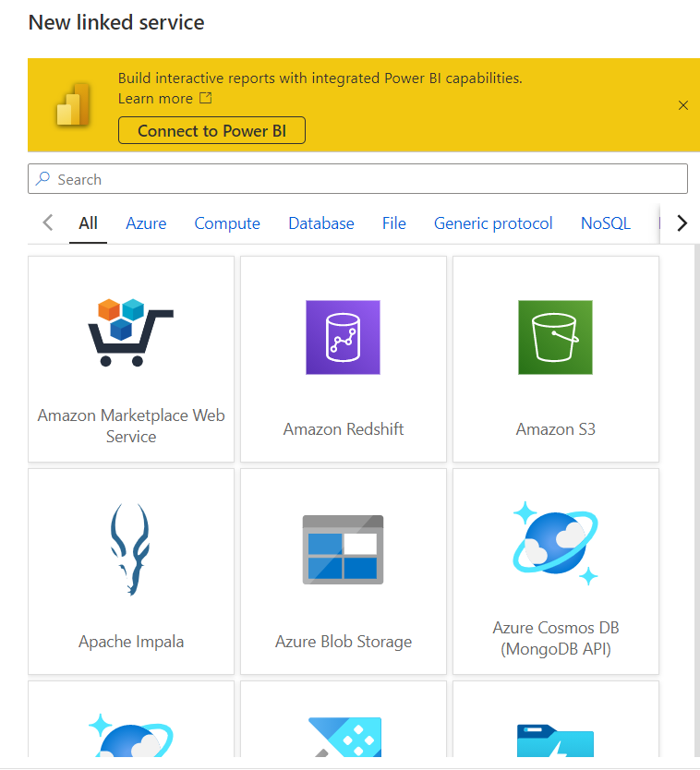700x770 pixels.
Task: Select the partially visible blue folder icon tile
Action: [x=556, y=719]
